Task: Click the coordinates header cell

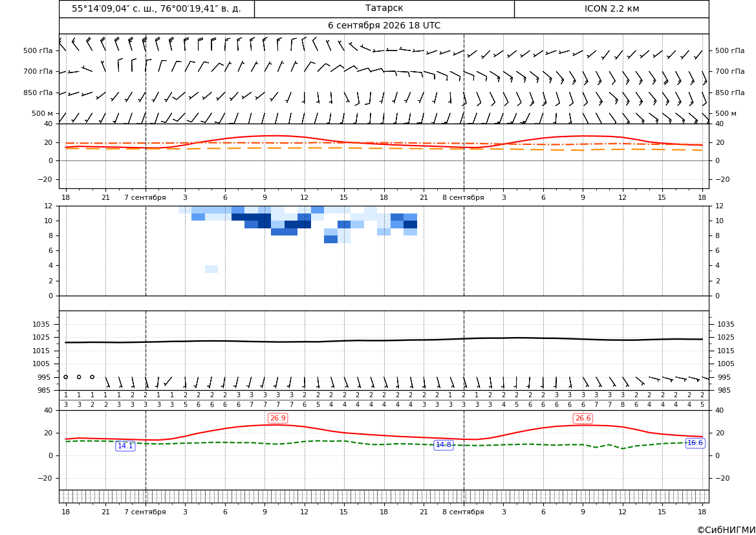Action: [157, 8]
